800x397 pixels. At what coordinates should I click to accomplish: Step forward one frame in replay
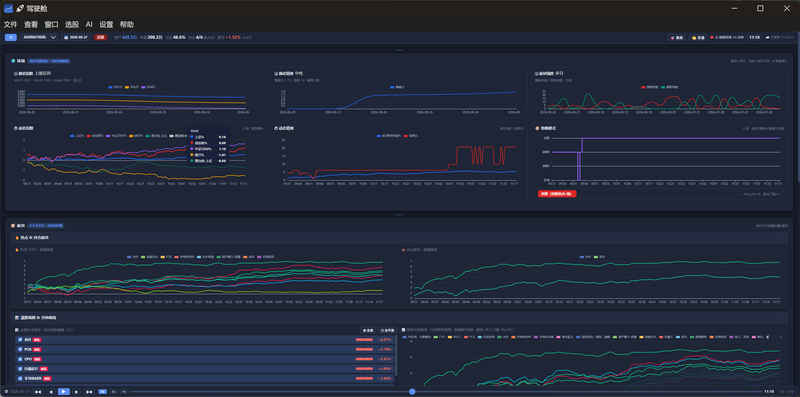tap(77, 391)
